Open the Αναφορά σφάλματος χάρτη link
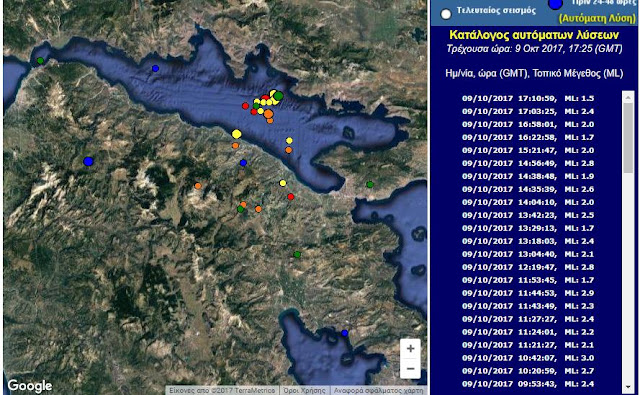Image resolution: width=640 pixels, height=395 pixels. [378, 391]
